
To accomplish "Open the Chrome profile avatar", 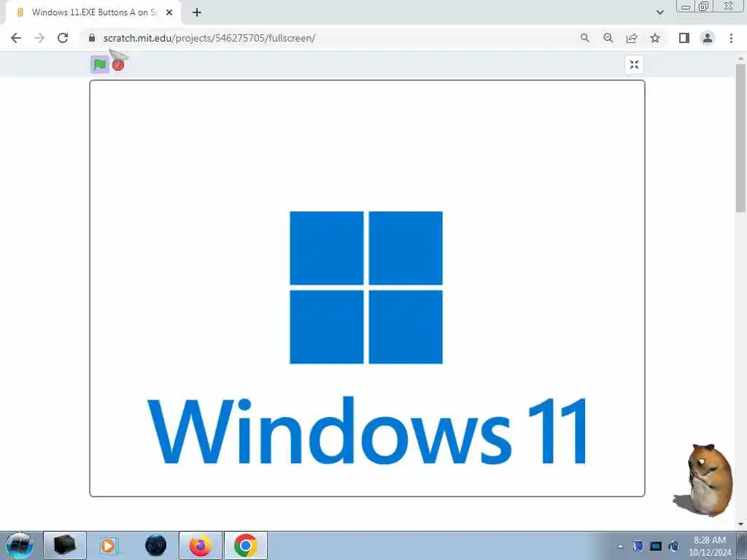I will coord(708,38).
